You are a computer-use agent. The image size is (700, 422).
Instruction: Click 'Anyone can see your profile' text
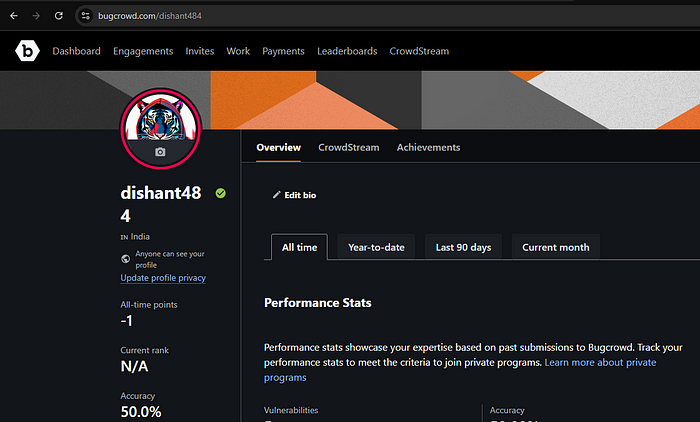(170, 259)
